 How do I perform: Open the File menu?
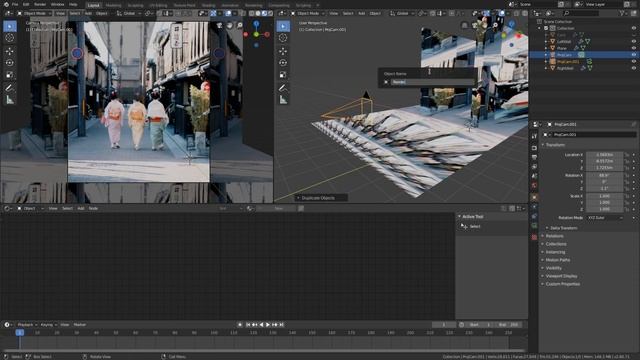15,4
